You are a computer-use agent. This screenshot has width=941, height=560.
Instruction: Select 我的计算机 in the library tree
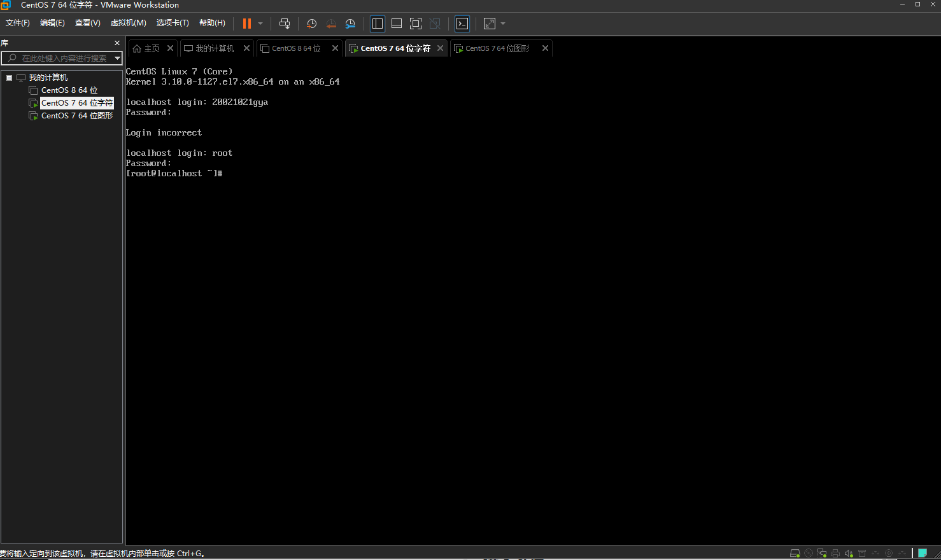click(x=48, y=78)
